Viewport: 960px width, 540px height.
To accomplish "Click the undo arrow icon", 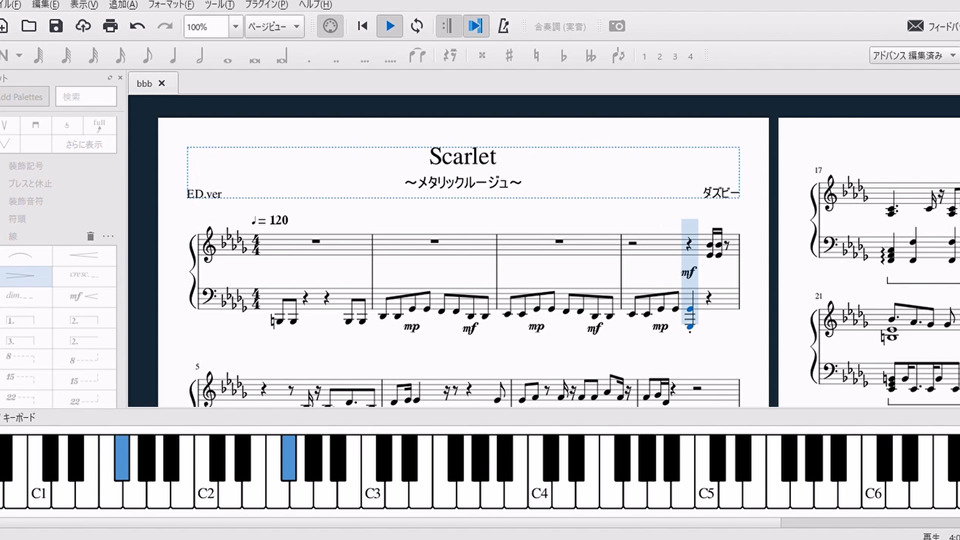I will 137,26.
